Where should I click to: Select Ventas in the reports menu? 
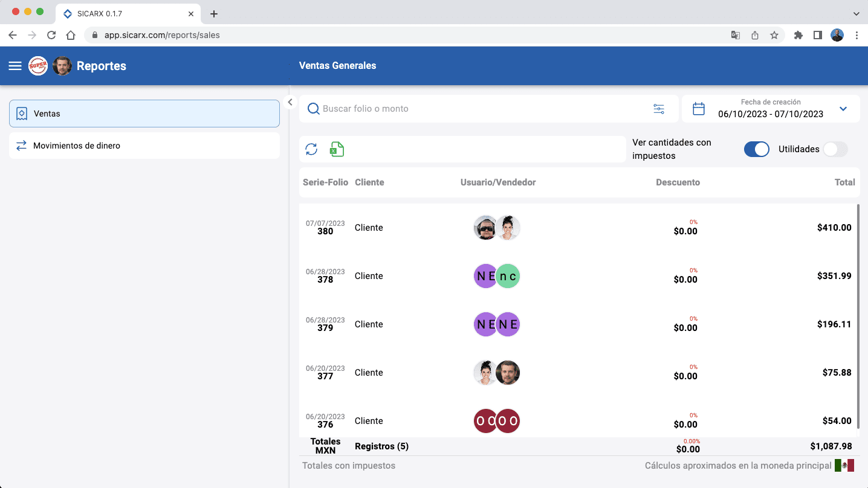click(x=144, y=114)
